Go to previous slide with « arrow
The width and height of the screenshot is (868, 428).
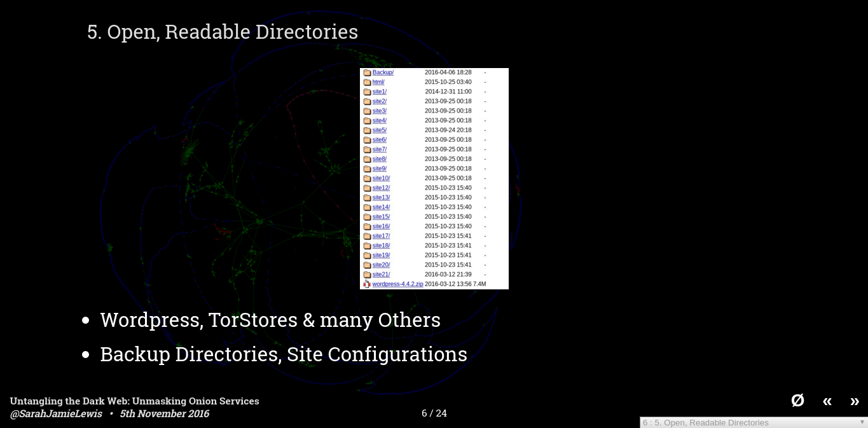(827, 401)
